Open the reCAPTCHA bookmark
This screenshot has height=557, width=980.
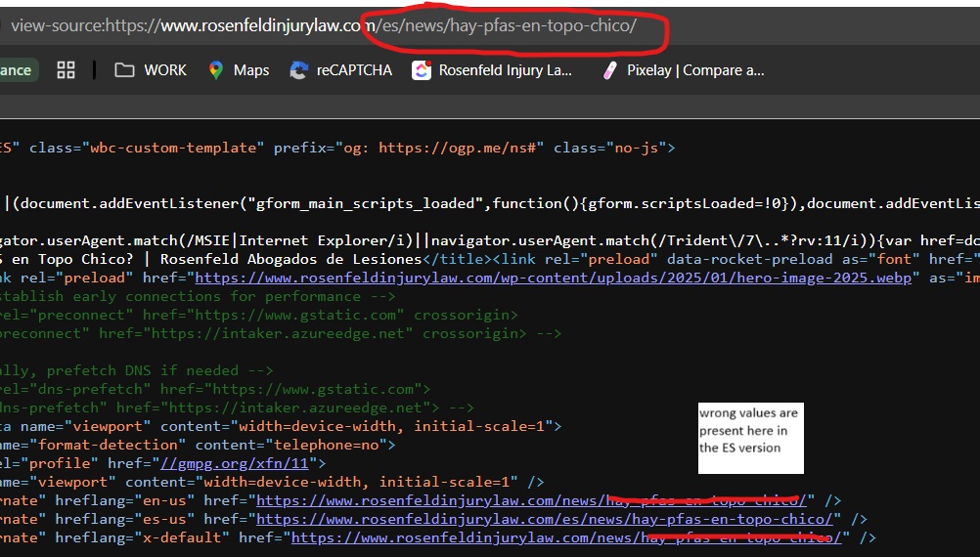(x=341, y=70)
